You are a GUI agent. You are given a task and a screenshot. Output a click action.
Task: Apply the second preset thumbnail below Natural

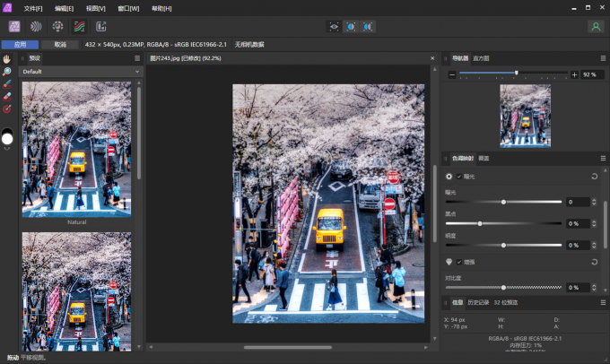pyautogui.click(x=76, y=291)
